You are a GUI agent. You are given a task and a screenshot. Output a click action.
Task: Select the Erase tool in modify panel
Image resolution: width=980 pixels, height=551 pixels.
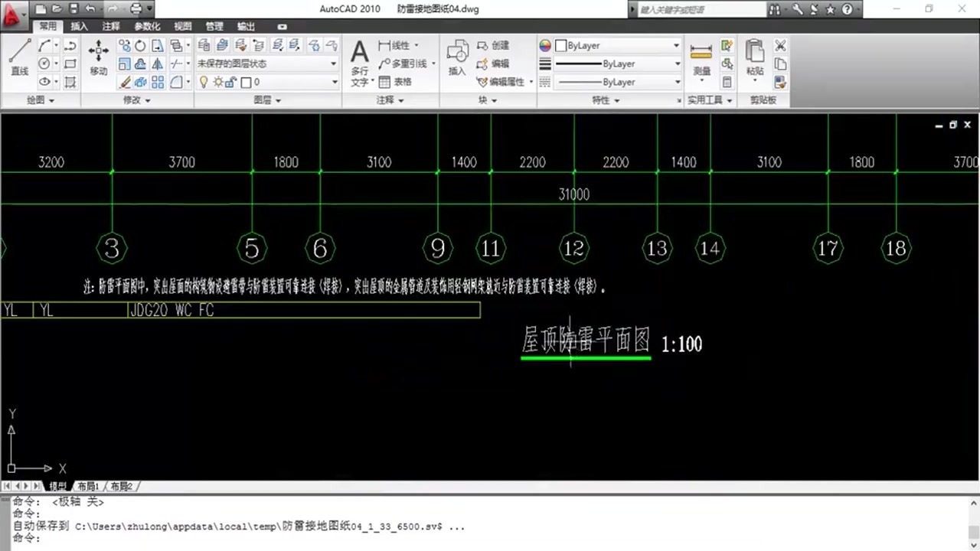coord(124,82)
